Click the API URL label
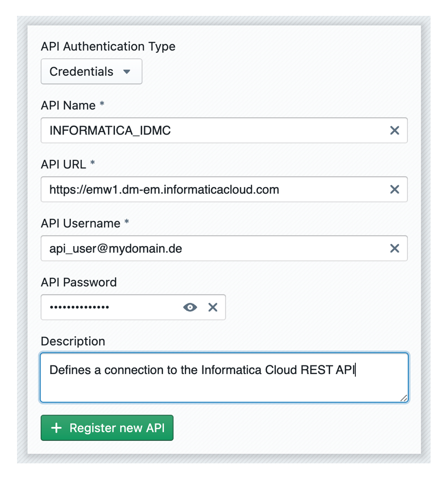Image resolution: width=448 pixels, height=480 pixels. [64, 164]
